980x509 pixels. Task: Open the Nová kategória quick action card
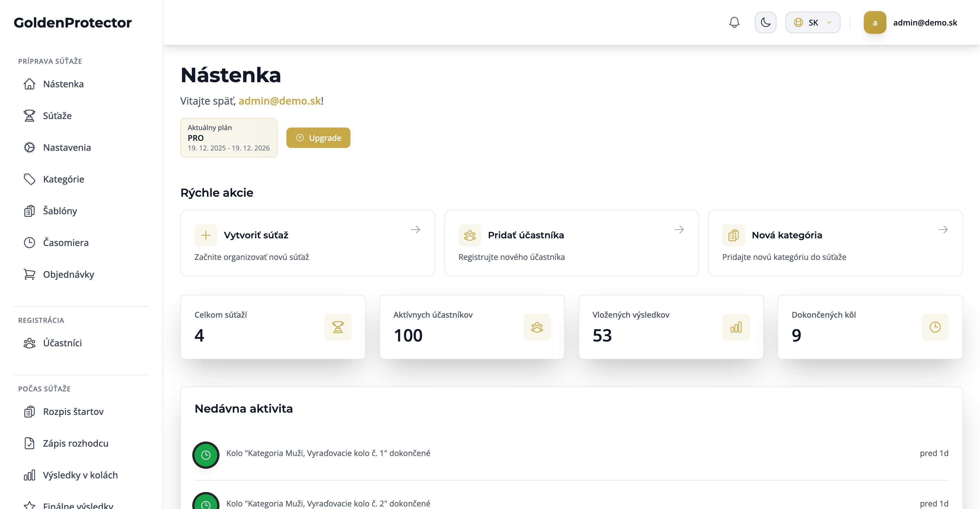tap(835, 243)
